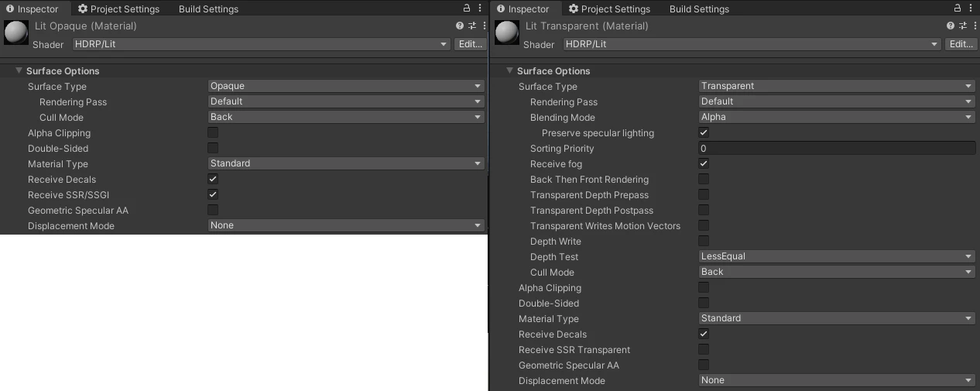Open the material context menu dots for Lit Opaque

(x=483, y=26)
